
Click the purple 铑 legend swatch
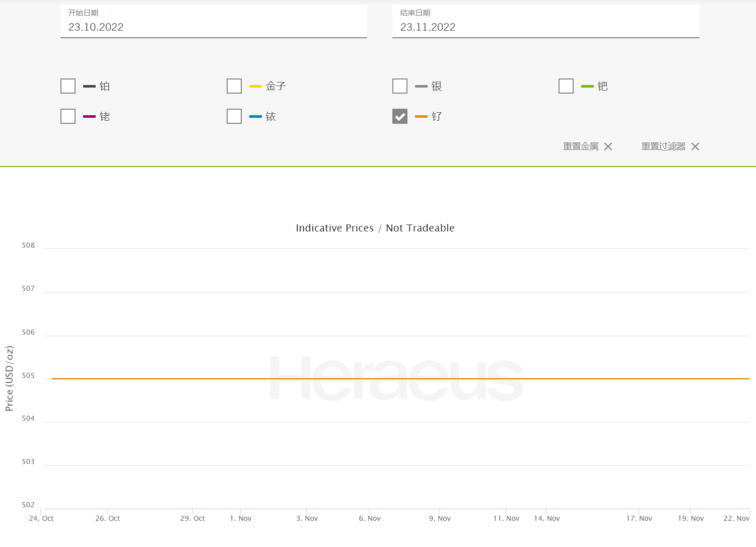(x=89, y=117)
